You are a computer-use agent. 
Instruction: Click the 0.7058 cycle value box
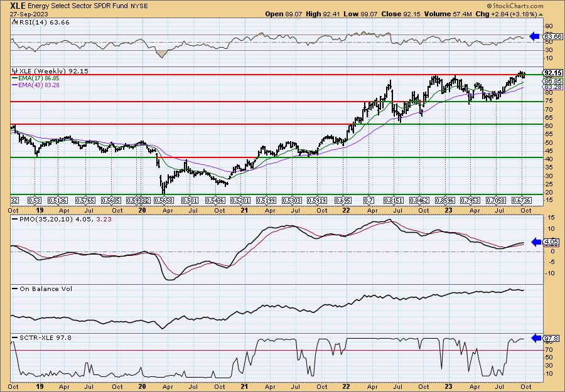(496, 200)
